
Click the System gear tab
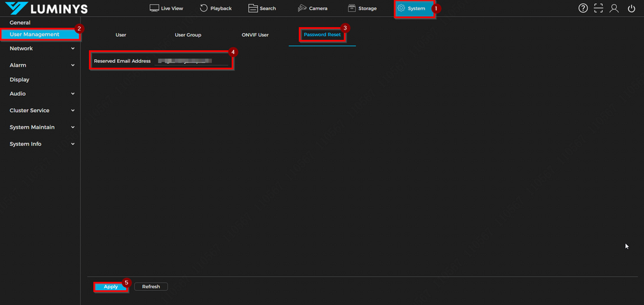[412, 8]
